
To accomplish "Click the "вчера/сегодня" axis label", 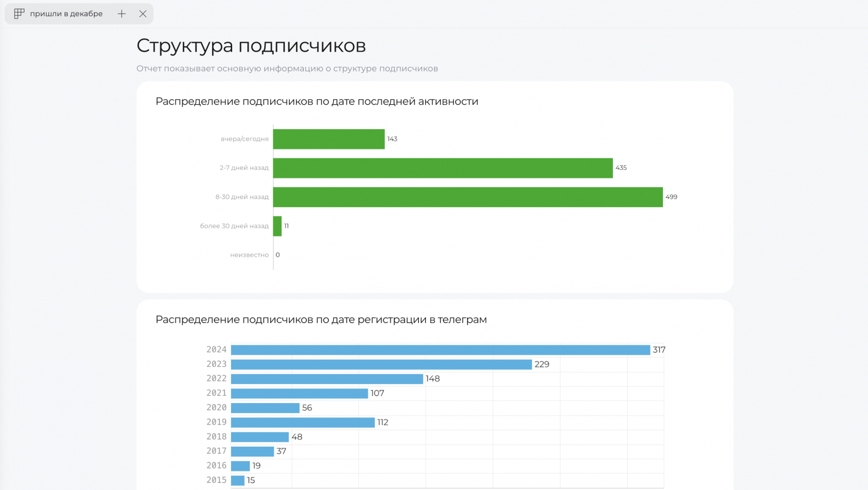I will [x=245, y=139].
